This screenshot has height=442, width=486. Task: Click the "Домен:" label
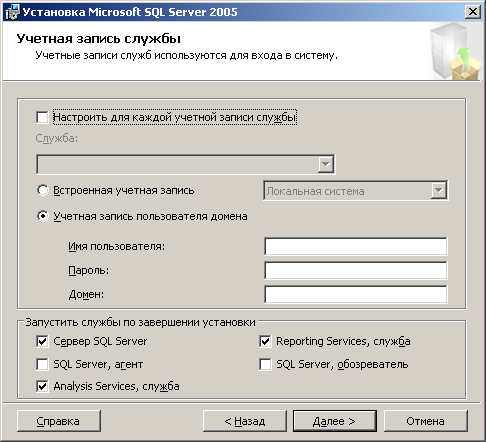pyautogui.click(x=86, y=294)
